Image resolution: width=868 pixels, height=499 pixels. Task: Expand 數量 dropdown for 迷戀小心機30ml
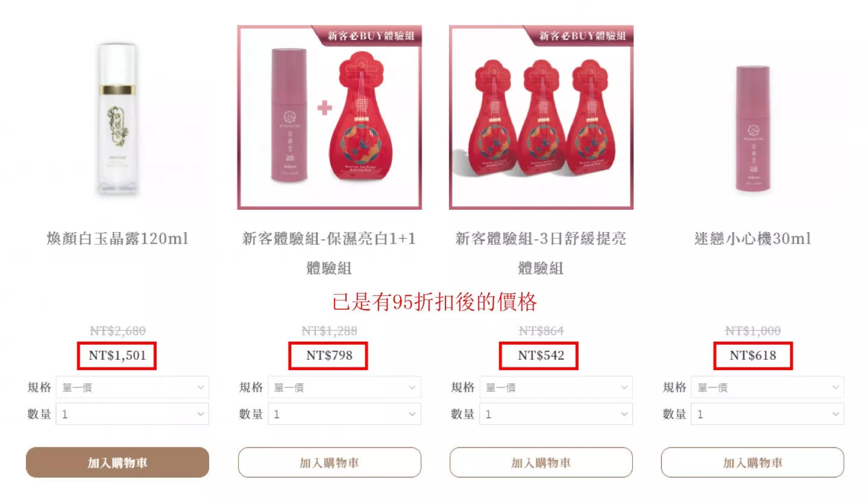(x=767, y=414)
